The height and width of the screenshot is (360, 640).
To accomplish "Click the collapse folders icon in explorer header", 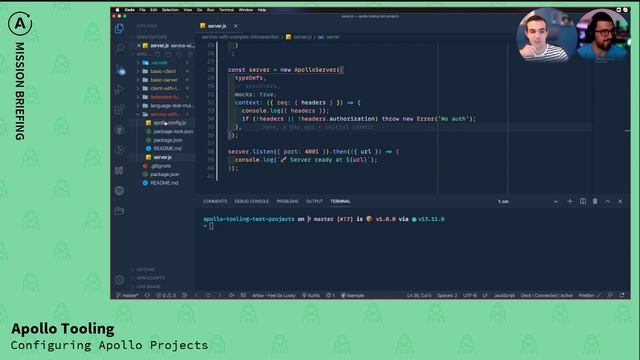I will [190, 54].
